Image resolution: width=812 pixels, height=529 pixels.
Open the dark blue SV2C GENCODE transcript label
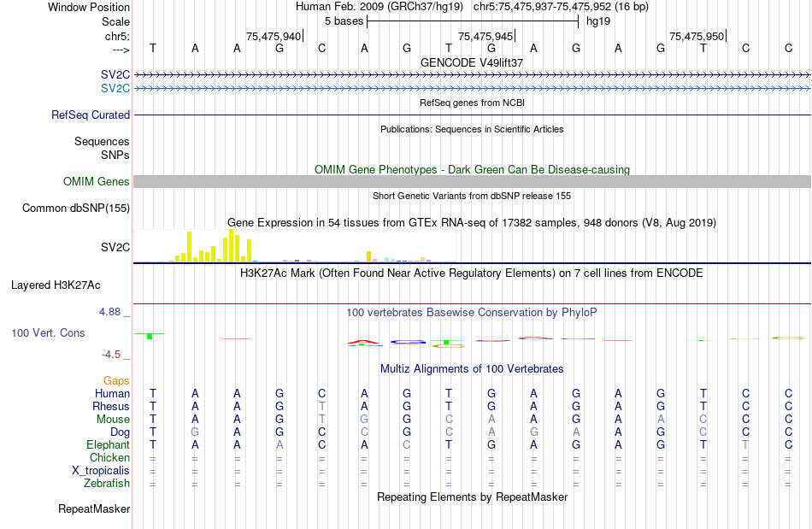[115, 74]
